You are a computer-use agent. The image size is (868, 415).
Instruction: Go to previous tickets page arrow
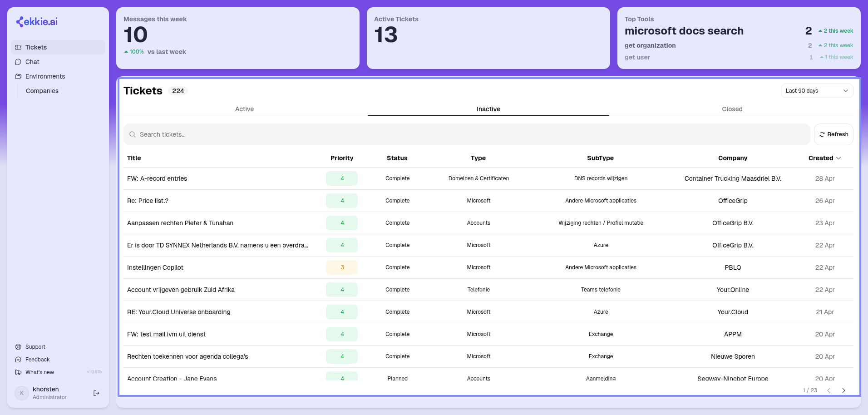pos(829,390)
